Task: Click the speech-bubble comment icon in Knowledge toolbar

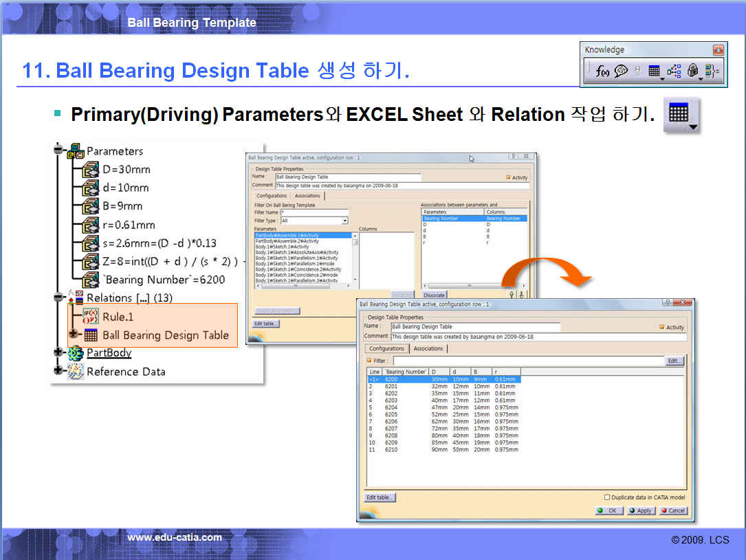Action: (621, 71)
